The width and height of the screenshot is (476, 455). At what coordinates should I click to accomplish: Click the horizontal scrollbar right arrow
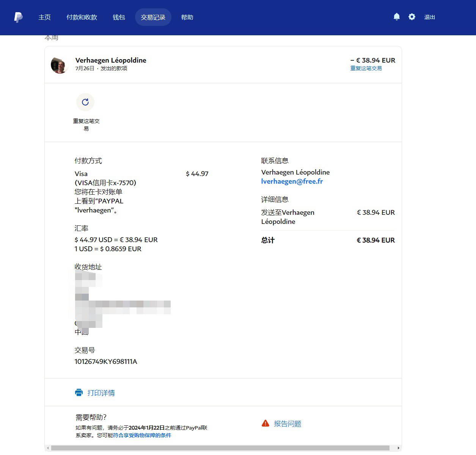click(398, 448)
